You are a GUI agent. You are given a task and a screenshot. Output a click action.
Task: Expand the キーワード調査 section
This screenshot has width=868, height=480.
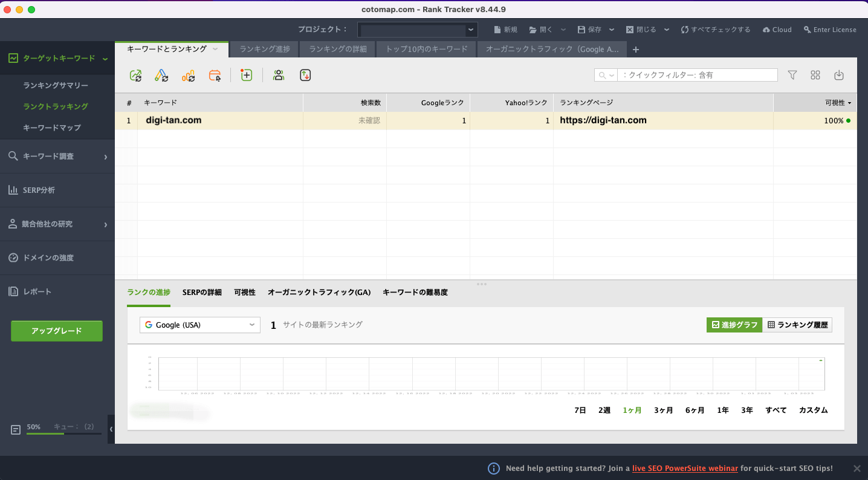pyautogui.click(x=106, y=157)
